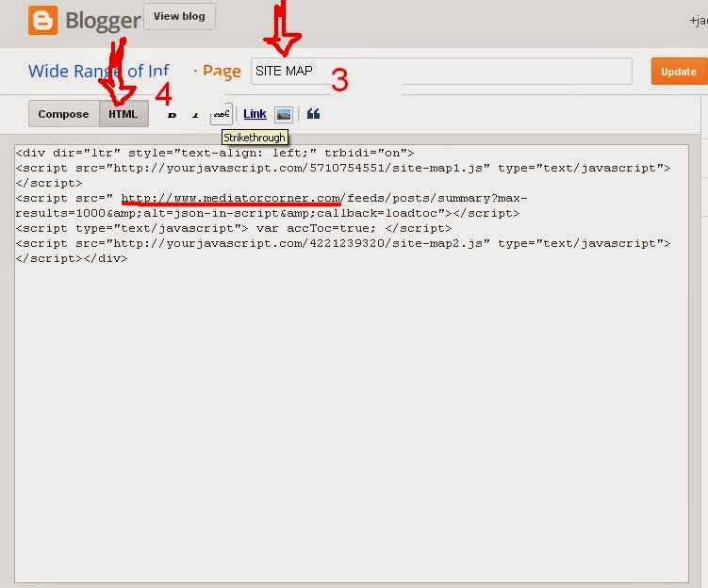The image size is (708, 588).
Task: Click 'callback=loadtoc' text in code
Action: click(377, 213)
